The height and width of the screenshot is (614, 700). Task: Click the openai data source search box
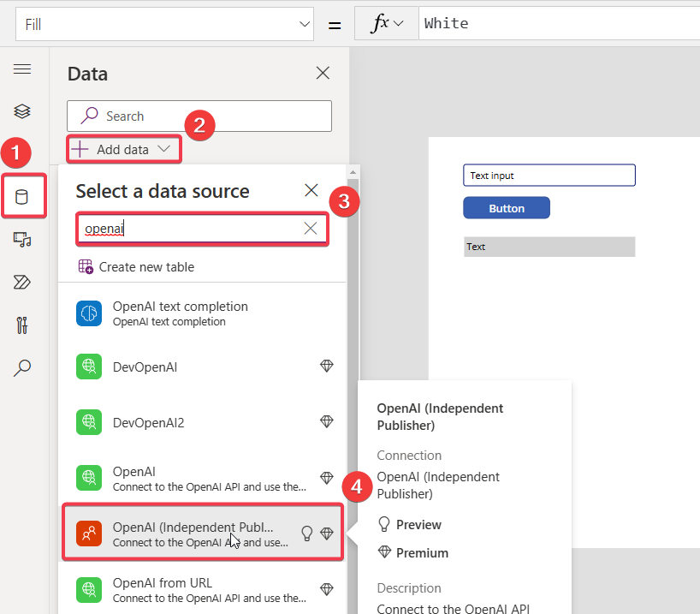(202, 229)
